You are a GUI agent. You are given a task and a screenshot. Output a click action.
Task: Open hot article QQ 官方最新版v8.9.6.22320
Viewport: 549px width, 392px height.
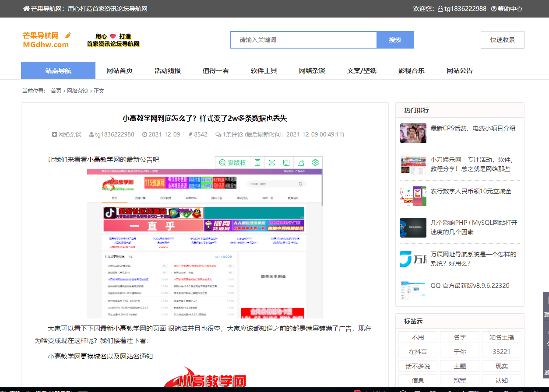click(470, 286)
